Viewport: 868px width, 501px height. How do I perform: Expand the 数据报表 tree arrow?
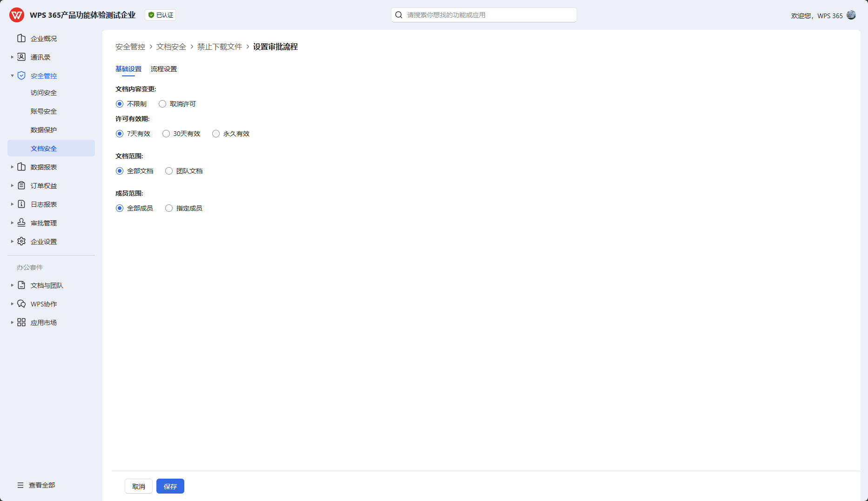(12, 167)
